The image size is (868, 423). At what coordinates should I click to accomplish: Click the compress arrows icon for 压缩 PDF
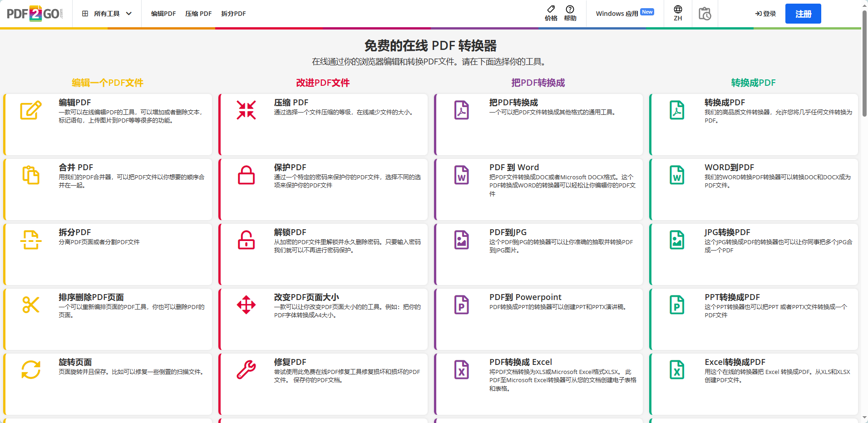point(246,110)
